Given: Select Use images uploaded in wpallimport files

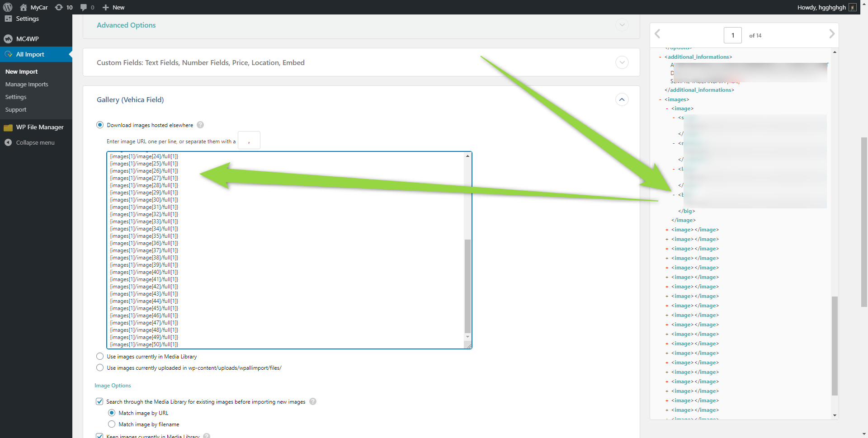Looking at the screenshot, I should pos(100,367).
